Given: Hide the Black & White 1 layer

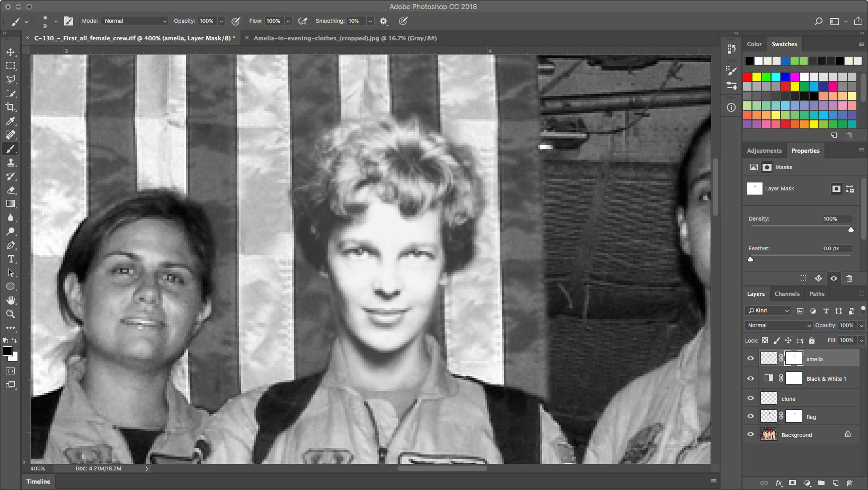Looking at the screenshot, I should click(x=750, y=379).
